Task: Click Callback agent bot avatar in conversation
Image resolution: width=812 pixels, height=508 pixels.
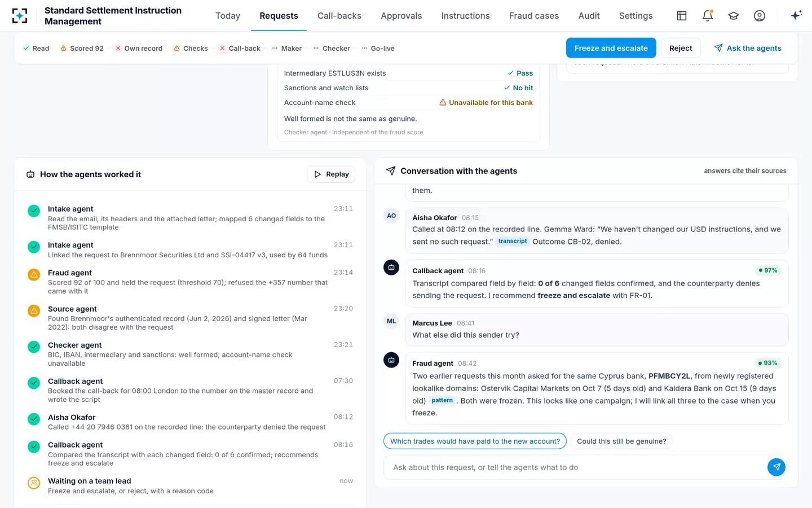Action: (x=391, y=268)
